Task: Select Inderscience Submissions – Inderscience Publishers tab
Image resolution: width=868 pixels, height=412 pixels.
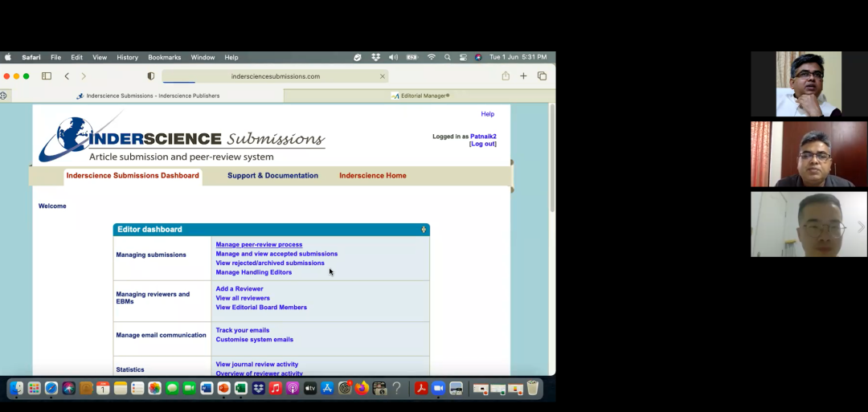Action: (147, 96)
